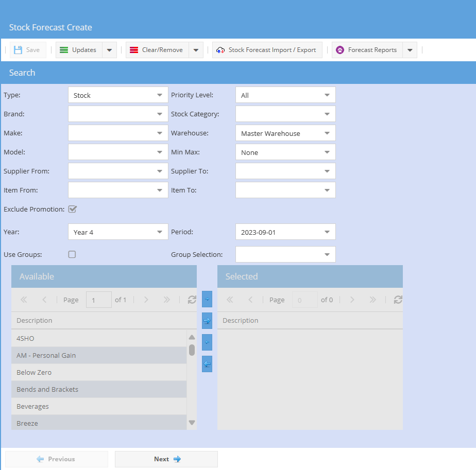Enable the Use Groups checkbox
Screen dimensions: 476x470
click(72, 254)
